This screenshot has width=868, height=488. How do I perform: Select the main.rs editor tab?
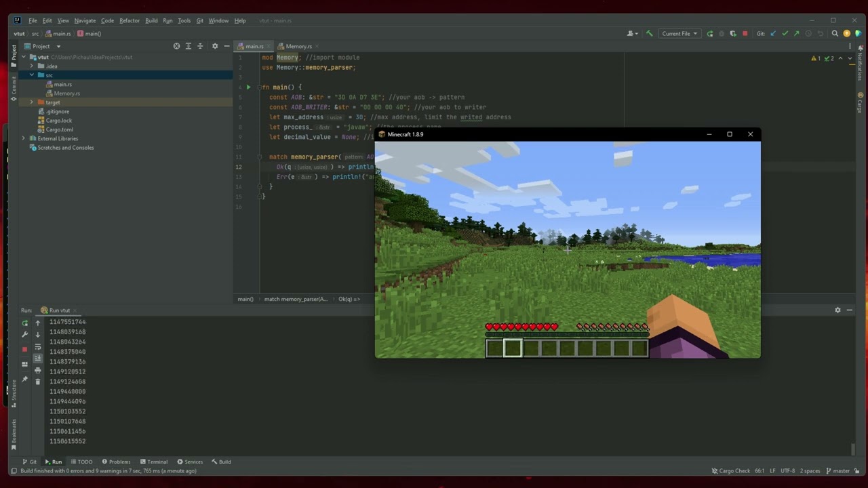point(254,46)
